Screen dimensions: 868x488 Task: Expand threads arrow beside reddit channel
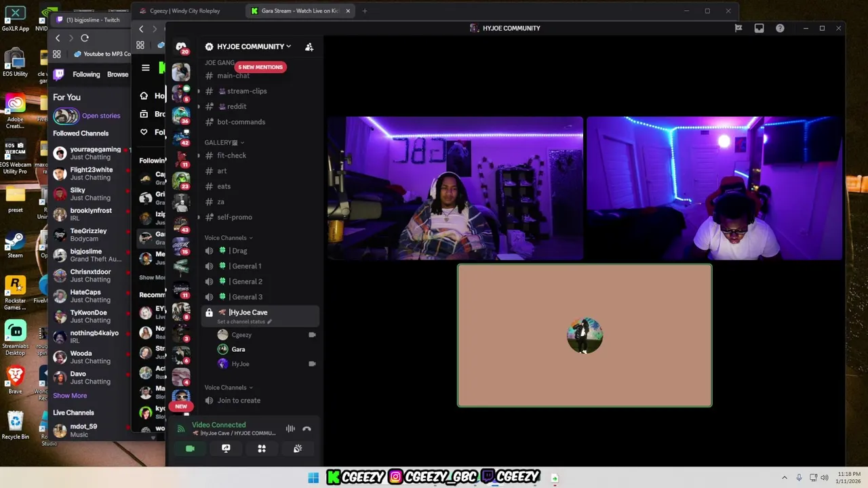pos(199,106)
